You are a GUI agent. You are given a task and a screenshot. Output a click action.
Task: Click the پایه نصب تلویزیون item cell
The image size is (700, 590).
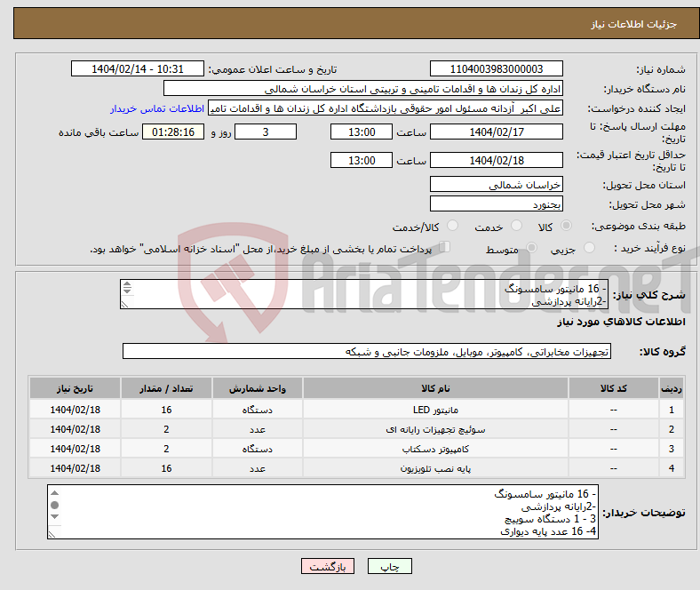(x=435, y=468)
